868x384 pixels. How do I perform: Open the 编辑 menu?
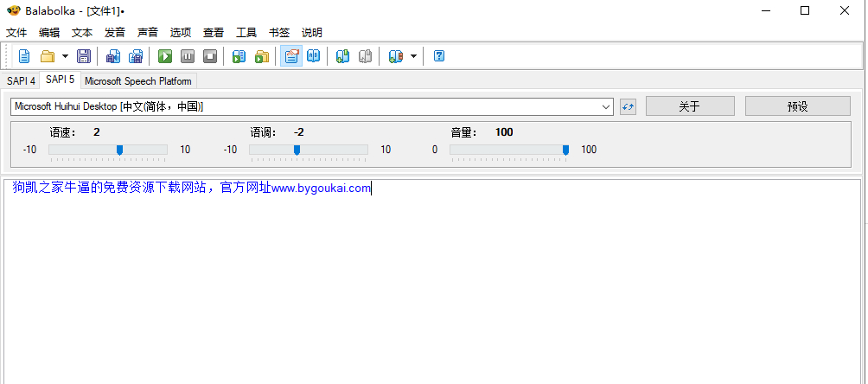pos(49,33)
